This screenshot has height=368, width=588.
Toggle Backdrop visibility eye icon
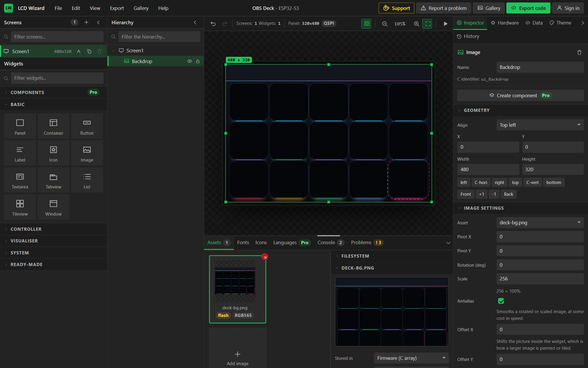[190, 61]
